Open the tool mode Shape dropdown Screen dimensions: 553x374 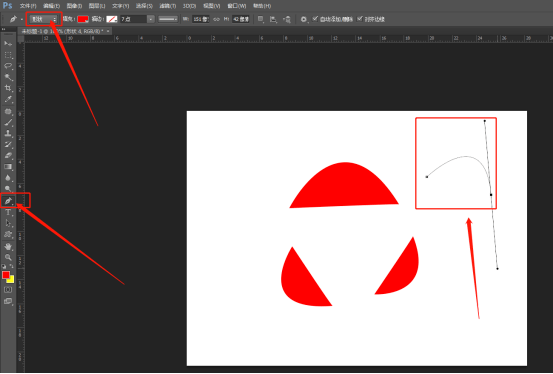click(x=44, y=19)
